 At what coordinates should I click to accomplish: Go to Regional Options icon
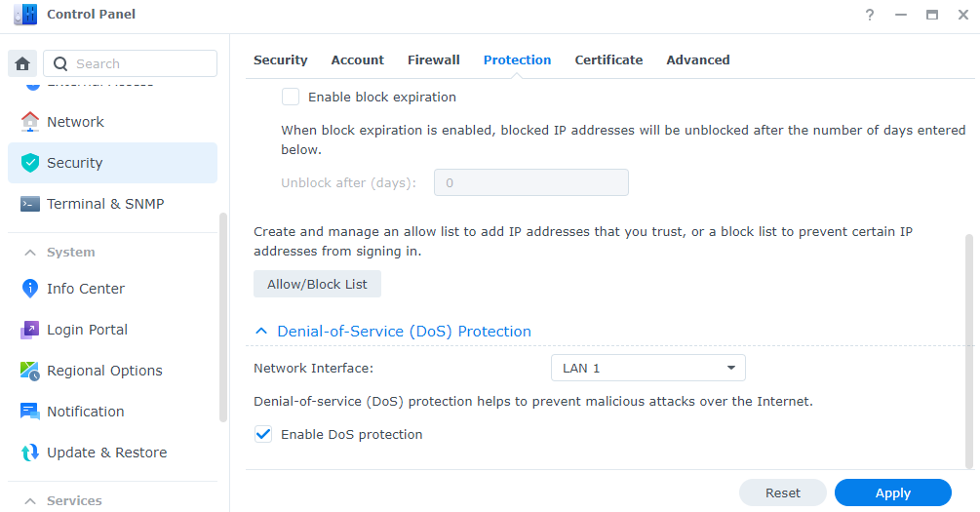click(x=30, y=371)
